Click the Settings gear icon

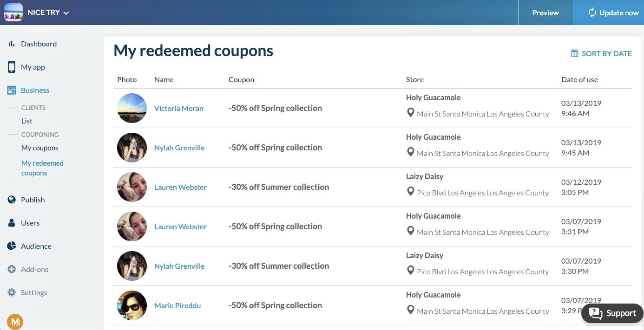click(12, 292)
